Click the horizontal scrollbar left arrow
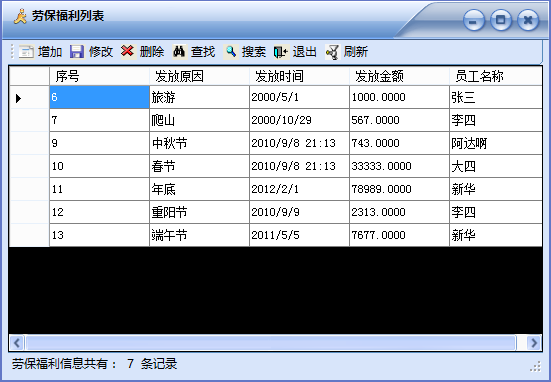This screenshot has height=382, width=551. tap(17, 343)
